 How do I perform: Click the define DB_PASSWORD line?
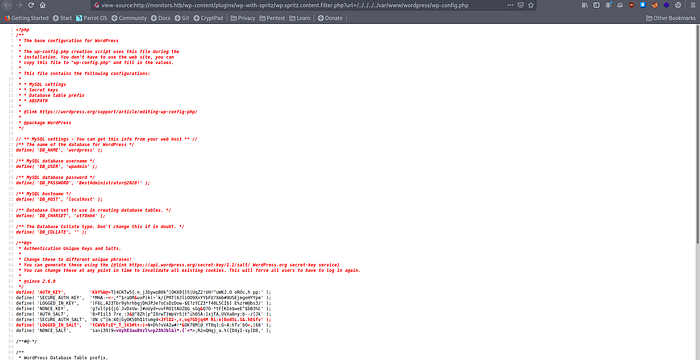[83, 183]
